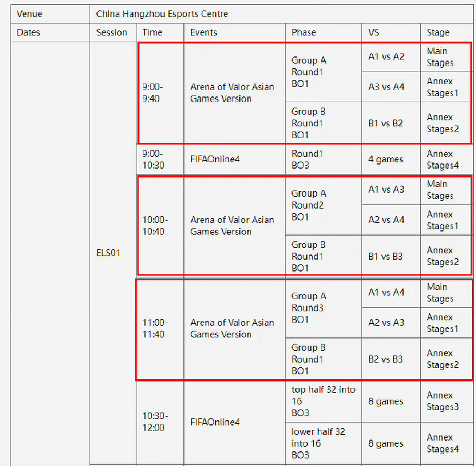
Task: Click the "Stage" column header
Action: pyautogui.click(x=447, y=33)
